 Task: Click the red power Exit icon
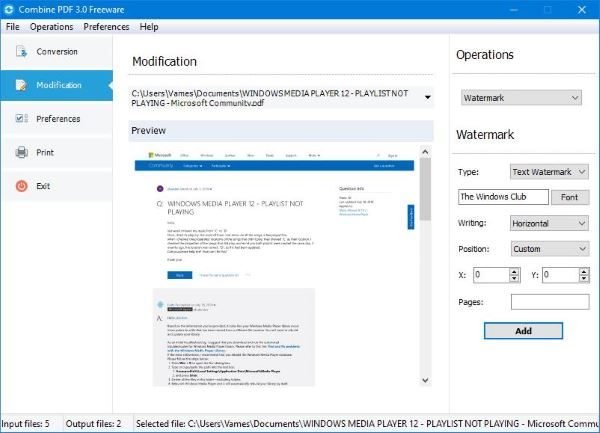coord(21,186)
